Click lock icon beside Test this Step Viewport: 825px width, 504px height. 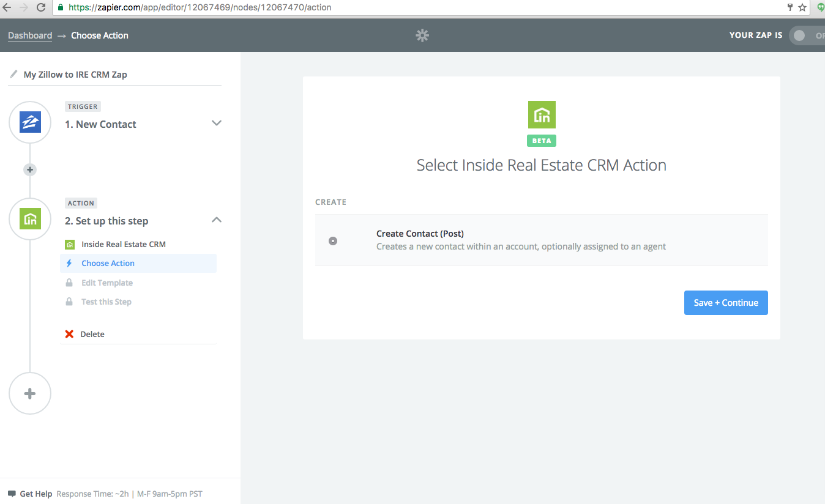[69, 302]
